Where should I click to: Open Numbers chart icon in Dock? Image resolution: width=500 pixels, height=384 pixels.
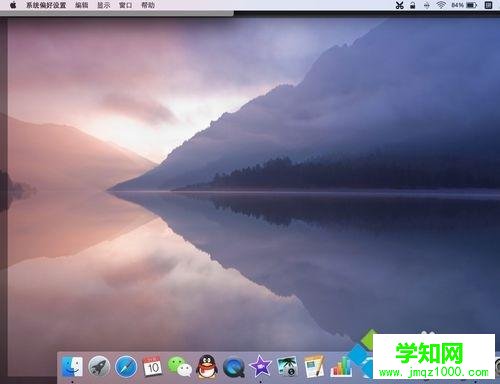[x=341, y=367]
